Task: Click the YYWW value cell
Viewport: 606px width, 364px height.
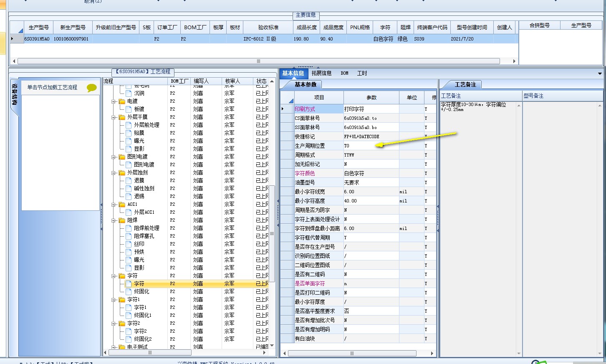Action: tap(371, 155)
